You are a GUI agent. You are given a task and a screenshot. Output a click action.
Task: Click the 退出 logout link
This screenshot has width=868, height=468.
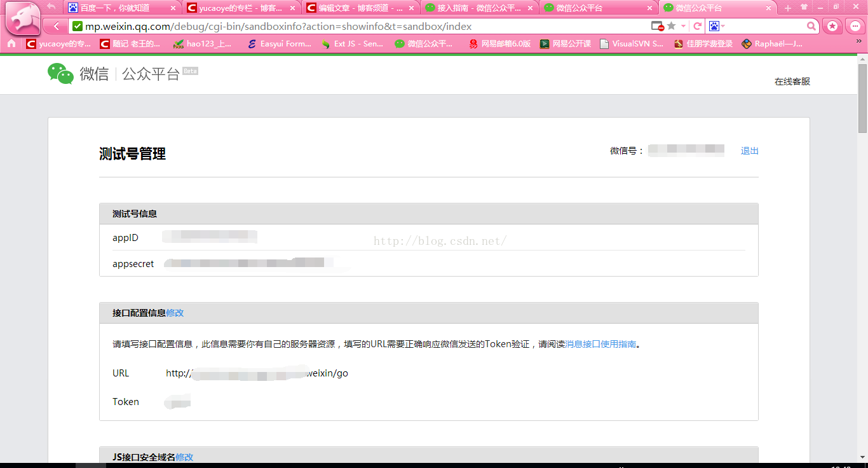click(x=750, y=151)
